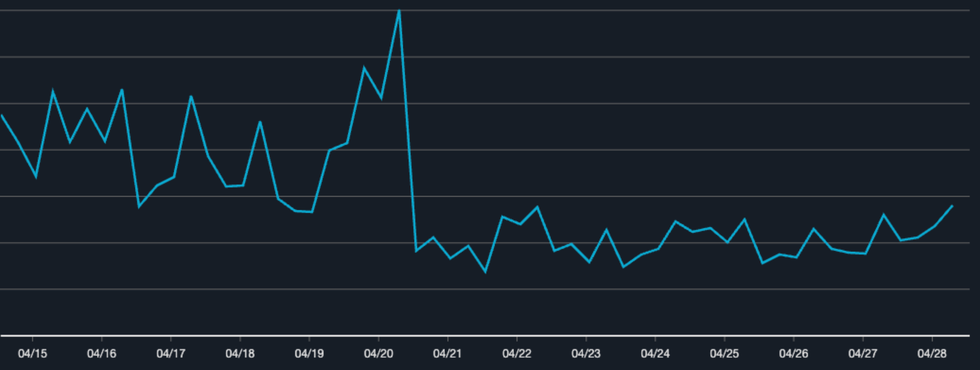The image size is (980, 370).
Task: Select the first data point at line's left end
Action: 2,115
